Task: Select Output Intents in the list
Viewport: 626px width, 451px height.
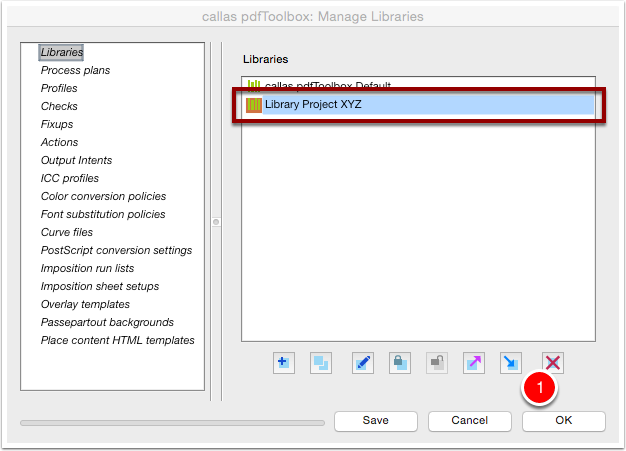Action: (76, 160)
